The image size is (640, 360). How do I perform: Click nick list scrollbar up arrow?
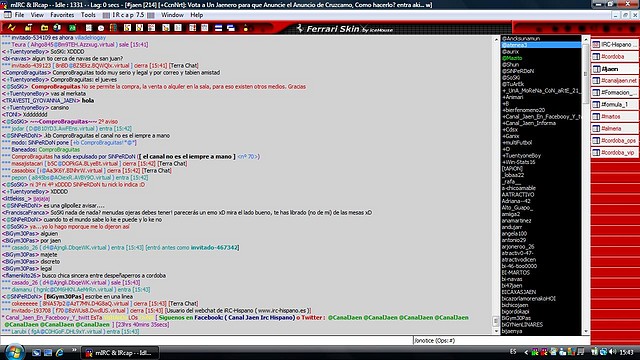(586, 40)
